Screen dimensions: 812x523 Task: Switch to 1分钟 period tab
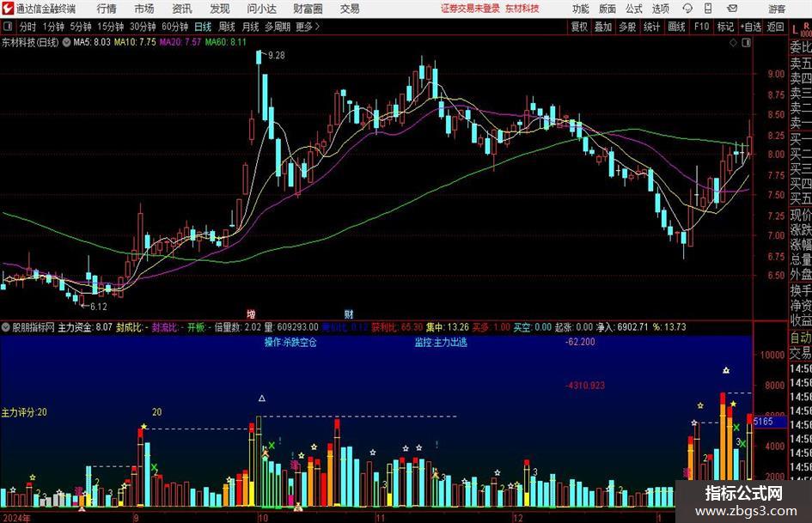click(53, 27)
